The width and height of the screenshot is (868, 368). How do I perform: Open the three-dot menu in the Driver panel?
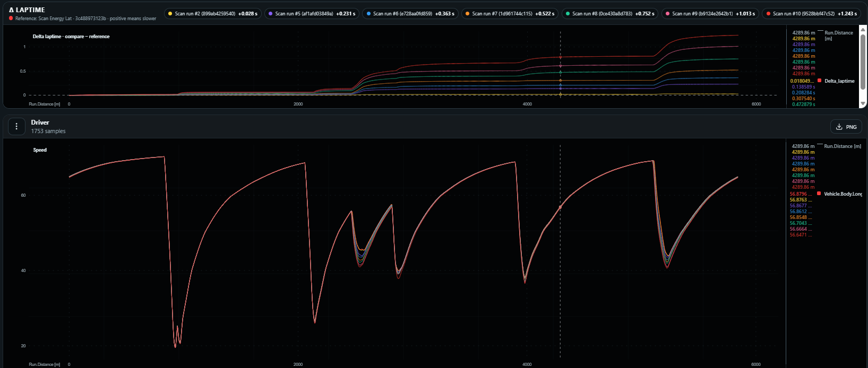(x=16, y=126)
